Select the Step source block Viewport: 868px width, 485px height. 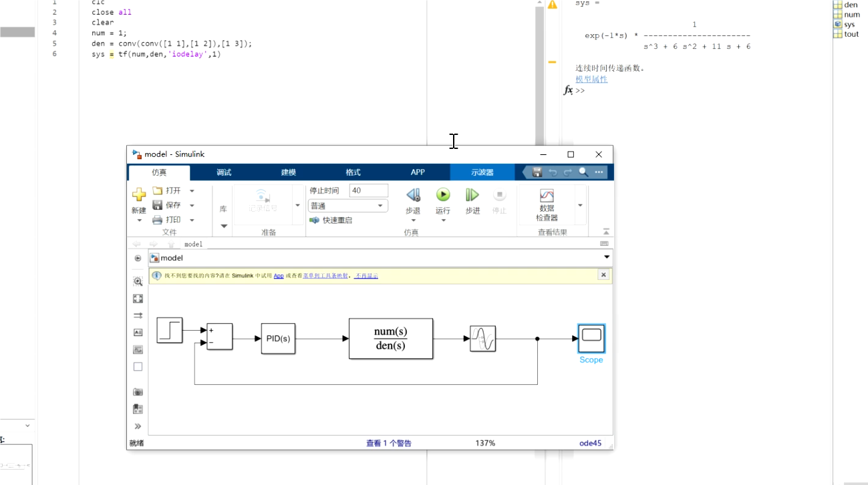[170, 330]
